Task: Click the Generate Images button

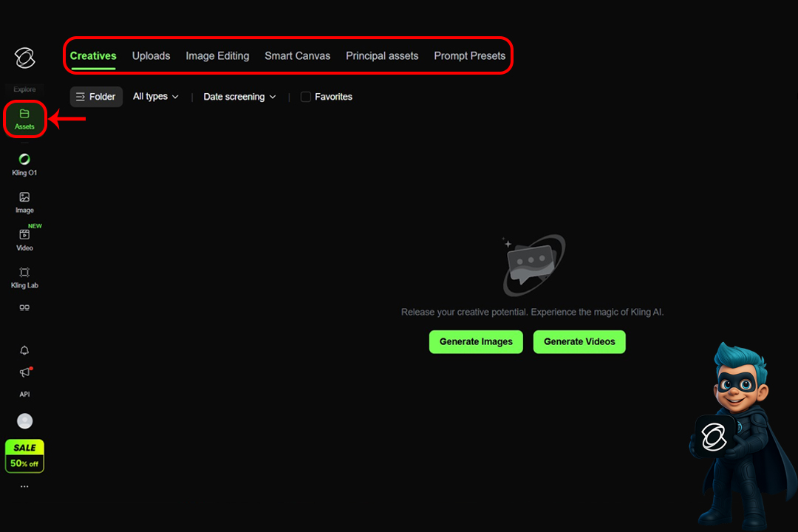Action: click(476, 342)
